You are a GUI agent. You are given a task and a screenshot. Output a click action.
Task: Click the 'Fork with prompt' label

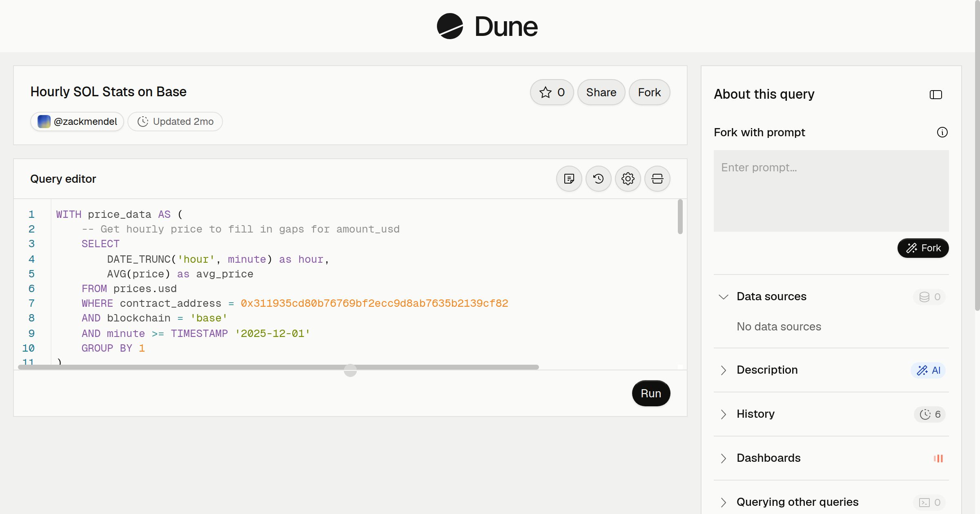[759, 132]
